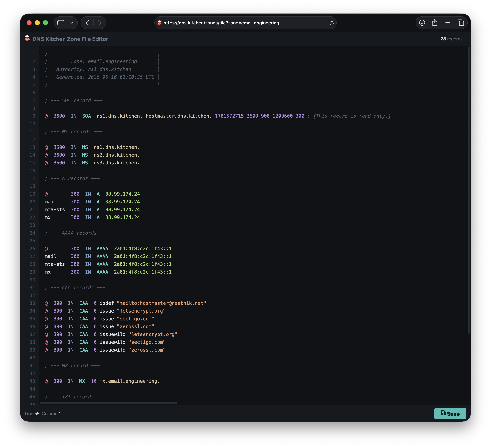This screenshot has height=448, width=491.
Task: Click the mx AAAA record address
Action: click(143, 272)
